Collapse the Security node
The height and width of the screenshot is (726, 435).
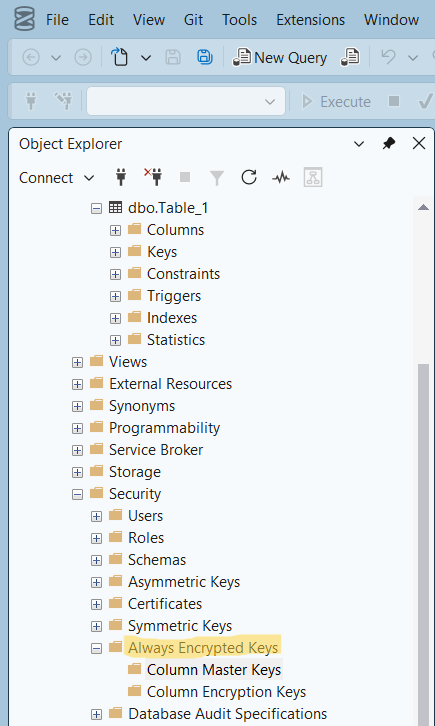[x=77, y=494]
